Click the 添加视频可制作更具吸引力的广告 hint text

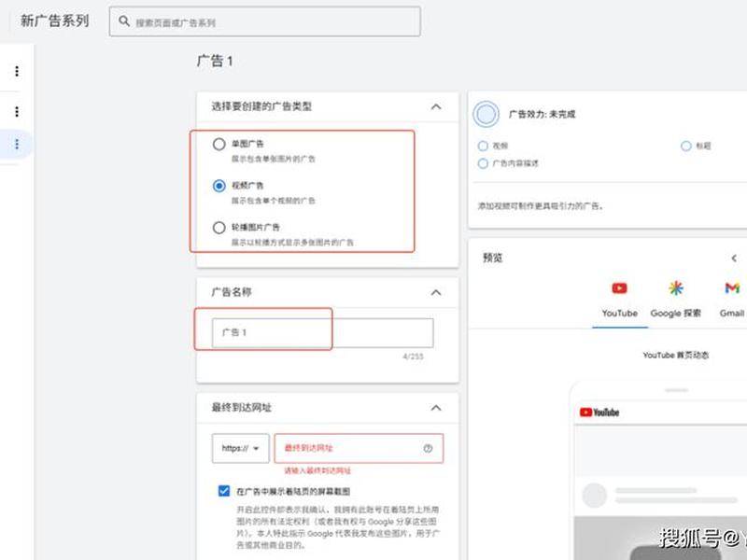541,206
